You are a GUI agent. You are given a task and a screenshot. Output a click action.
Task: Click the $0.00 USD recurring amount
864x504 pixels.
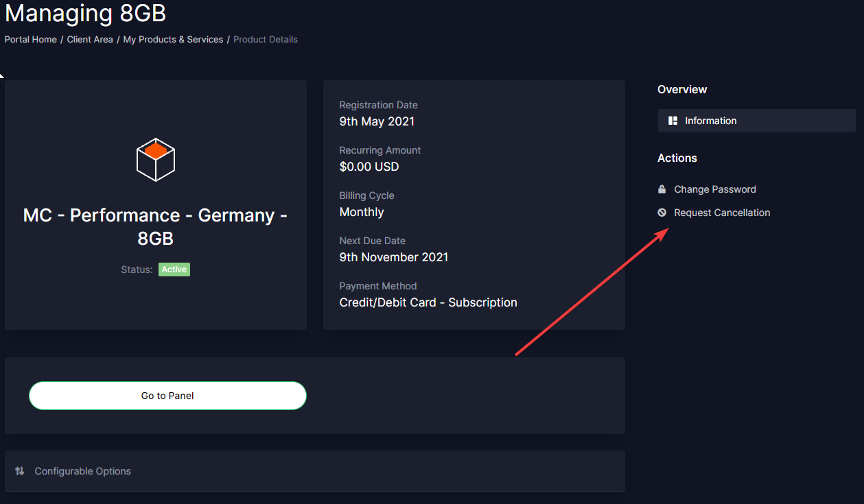(369, 167)
